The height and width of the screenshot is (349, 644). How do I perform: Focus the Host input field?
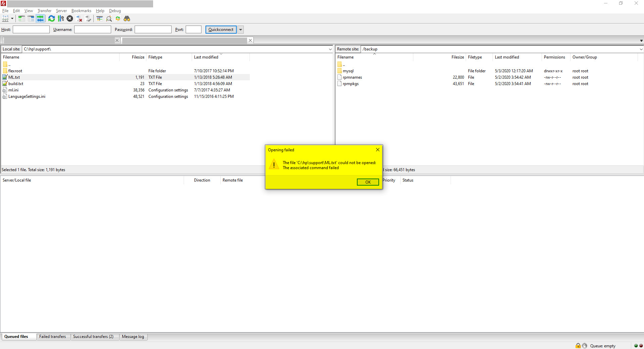click(x=31, y=30)
